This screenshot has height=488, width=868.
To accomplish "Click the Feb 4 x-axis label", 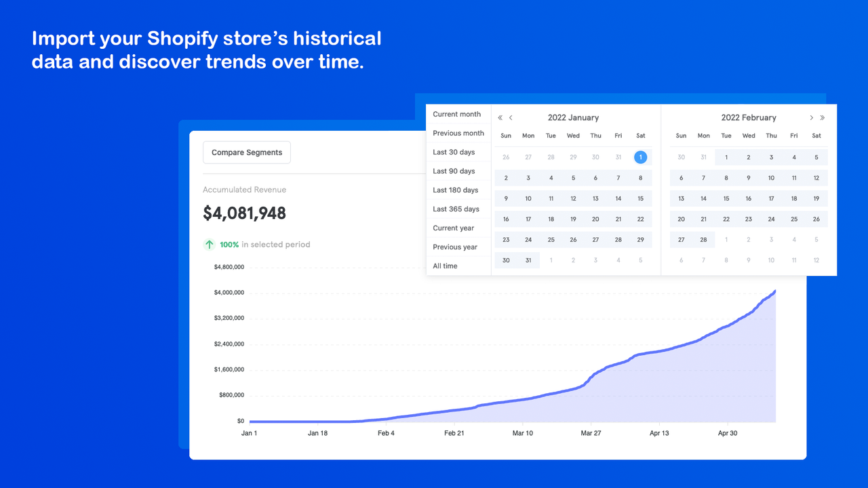I will (386, 433).
